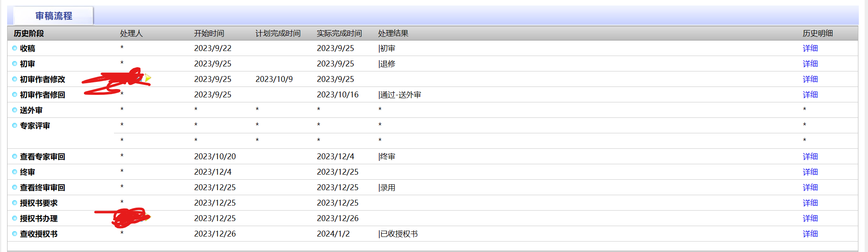The height and width of the screenshot is (252, 868).
Task: Click the 历史阶段 column header
Action: [x=29, y=33]
